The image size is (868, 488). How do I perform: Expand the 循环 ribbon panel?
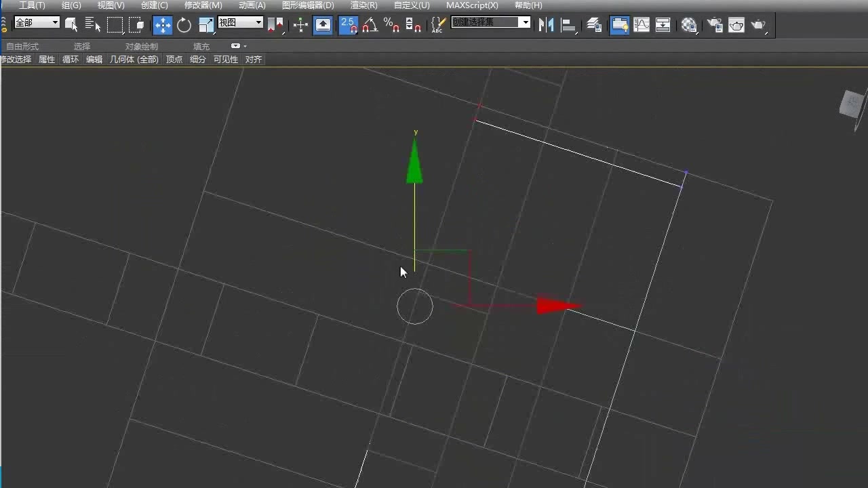(71, 60)
